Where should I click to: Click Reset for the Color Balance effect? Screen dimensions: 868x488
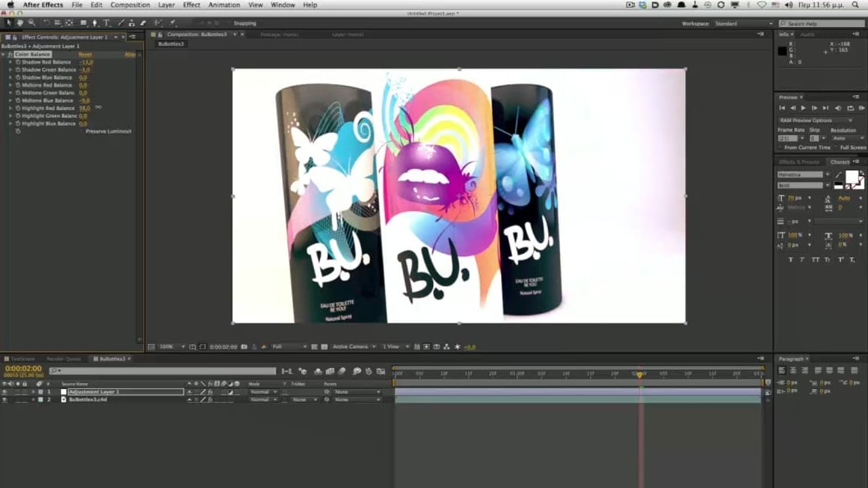pos(85,54)
